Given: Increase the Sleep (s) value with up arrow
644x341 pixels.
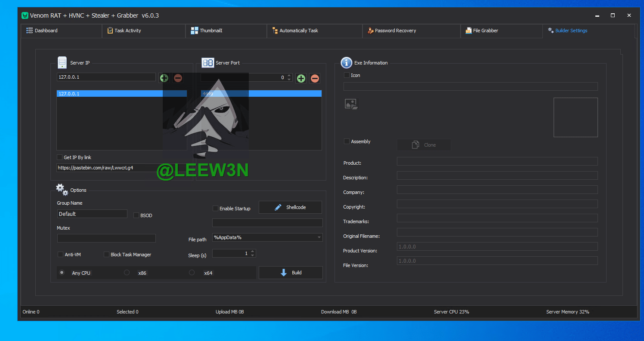Looking at the screenshot, I should 253,252.
